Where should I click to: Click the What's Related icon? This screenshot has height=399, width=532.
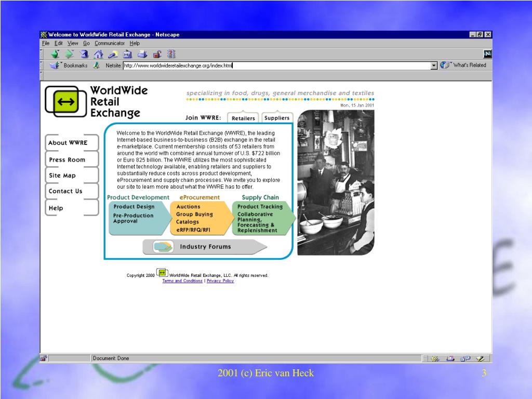pyautogui.click(x=445, y=65)
